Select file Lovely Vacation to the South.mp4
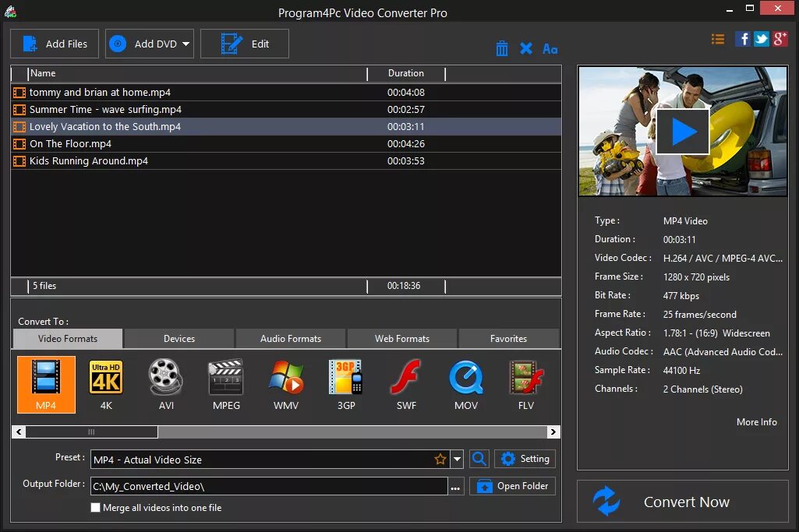Screen dimensions: 799x532 [286, 126]
